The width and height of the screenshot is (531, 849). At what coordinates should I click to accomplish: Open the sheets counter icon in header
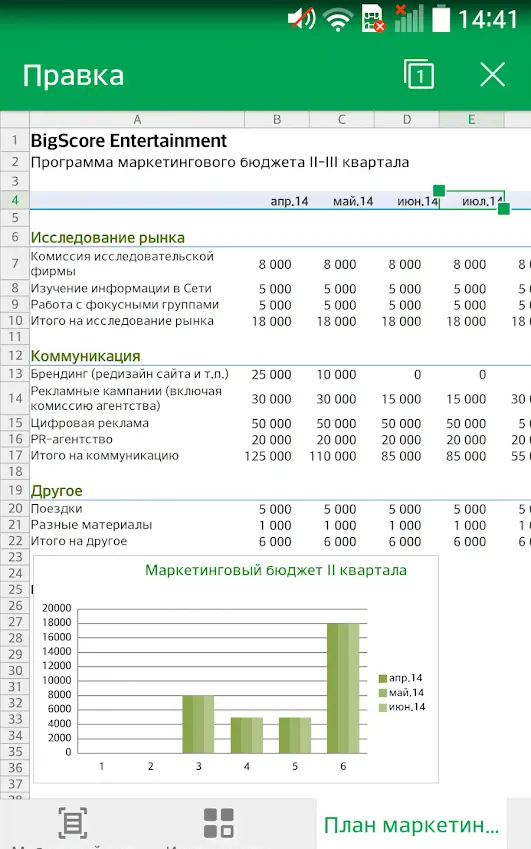click(x=418, y=74)
